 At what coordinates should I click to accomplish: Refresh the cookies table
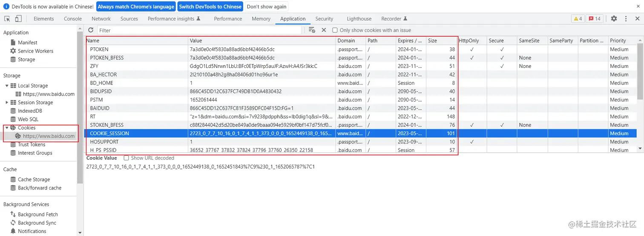click(x=91, y=30)
